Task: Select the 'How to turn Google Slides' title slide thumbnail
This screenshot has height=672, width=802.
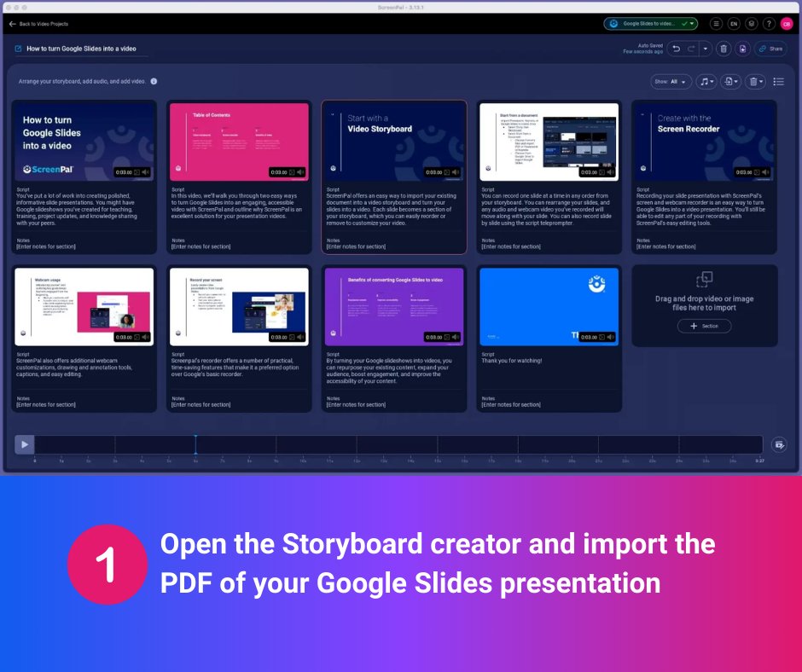Action: pyautogui.click(x=84, y=142)
